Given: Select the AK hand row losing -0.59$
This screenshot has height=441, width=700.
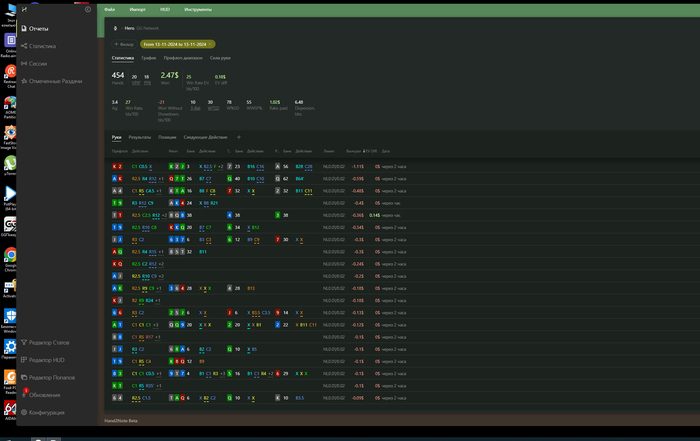Looking at the screenshot, I should coord(402,179).
